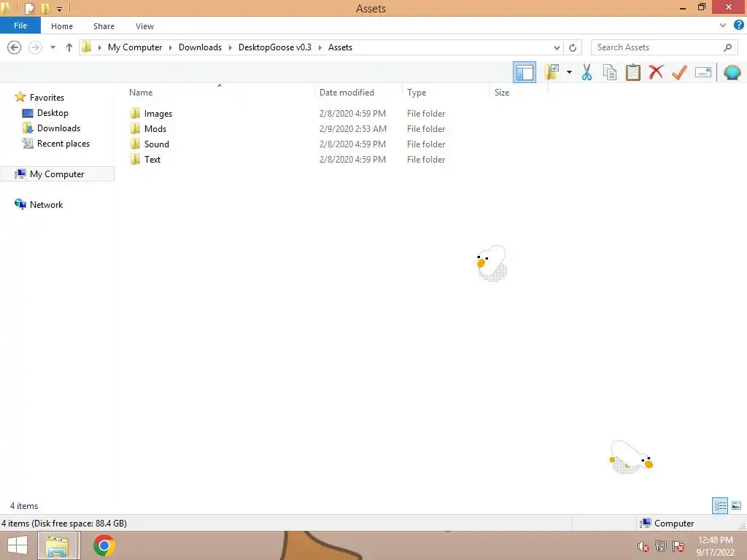Open Help with the blue question mark

point(738,26)
